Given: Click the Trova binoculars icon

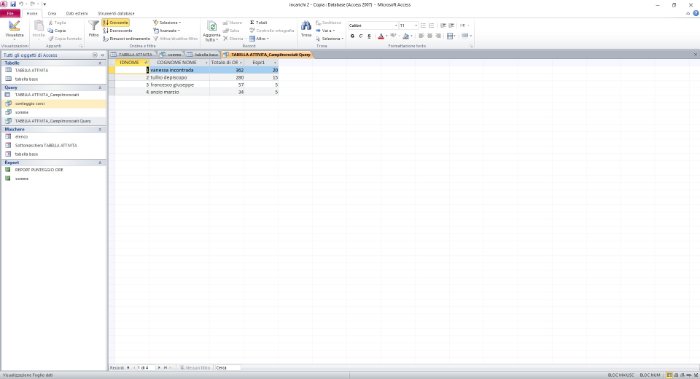Looking at the screenshot, I should coord(306,26).
